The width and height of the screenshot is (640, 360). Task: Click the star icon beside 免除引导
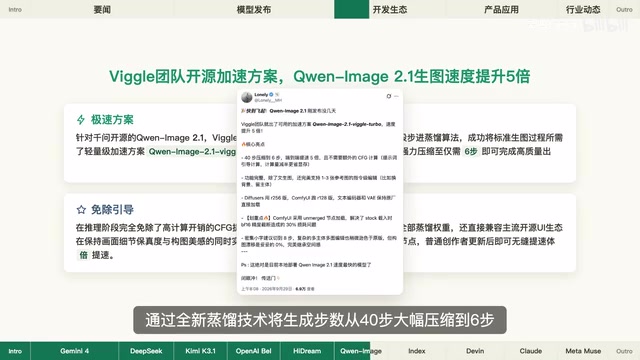(81, 209)
